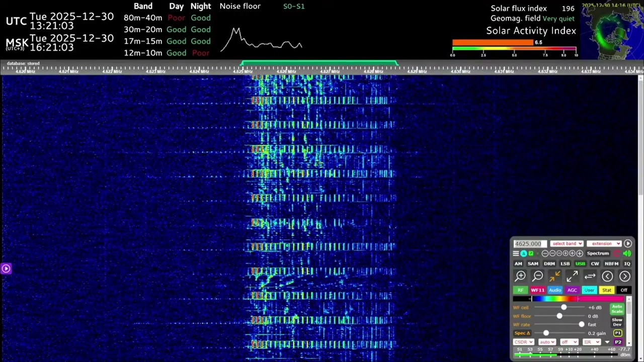Page waterfall left with circled arrow
Image resolution: width=644 pixels, height=362 pixels.
pyautogui.click(x=607, y=276)
